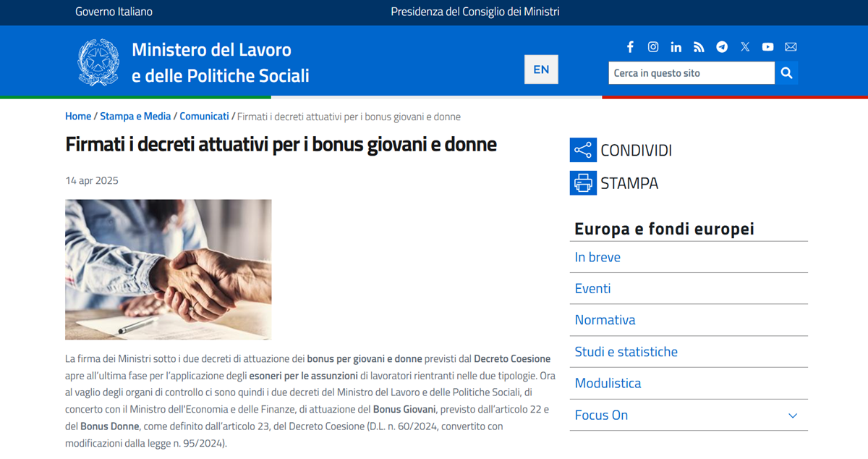Image resolution: width=868 pixels, height=459 pixels.
Task: Click the CONDIVIDI label
Action: (636, 151)
